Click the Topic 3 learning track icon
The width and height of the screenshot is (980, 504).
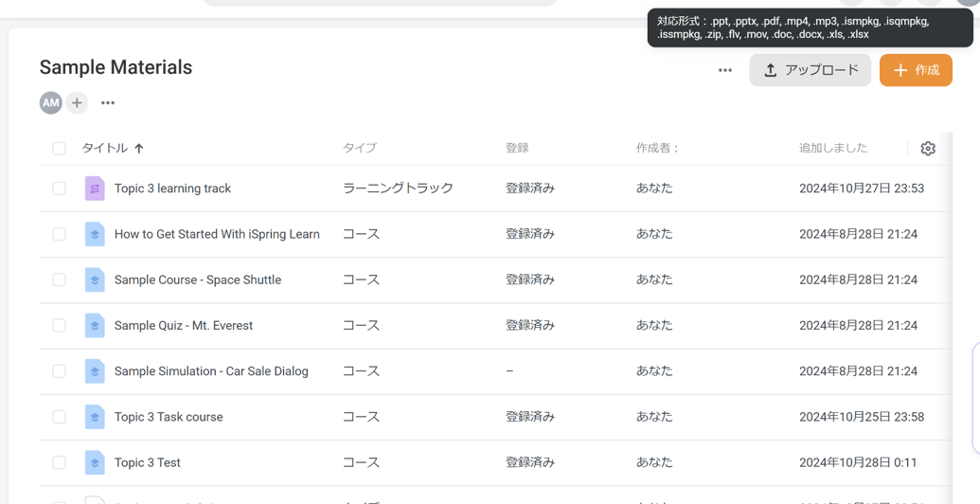95,189
